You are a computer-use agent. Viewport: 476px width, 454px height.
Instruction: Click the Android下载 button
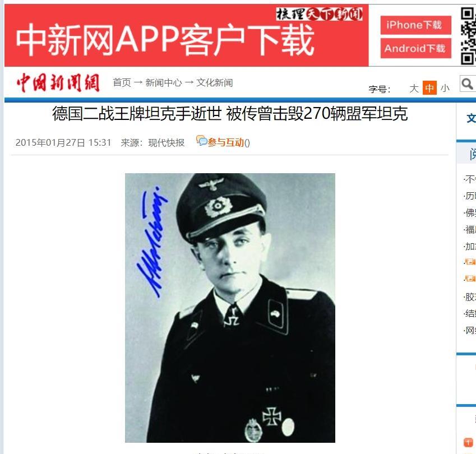pos(416,48)
